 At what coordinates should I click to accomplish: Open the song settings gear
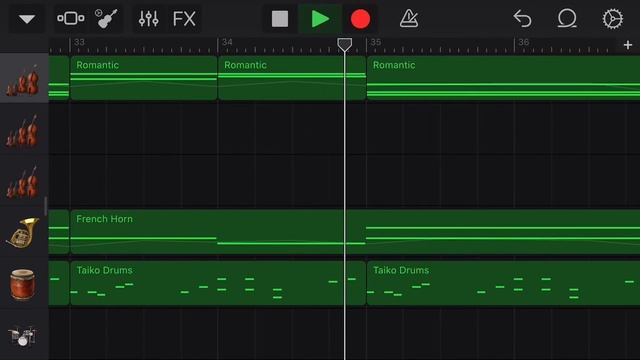point(613,19)
